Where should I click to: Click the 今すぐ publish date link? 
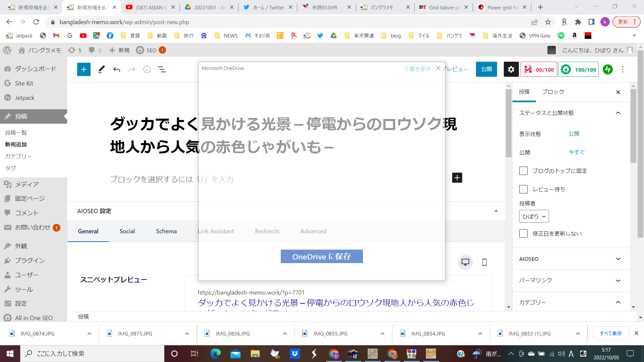click(577, 152)
